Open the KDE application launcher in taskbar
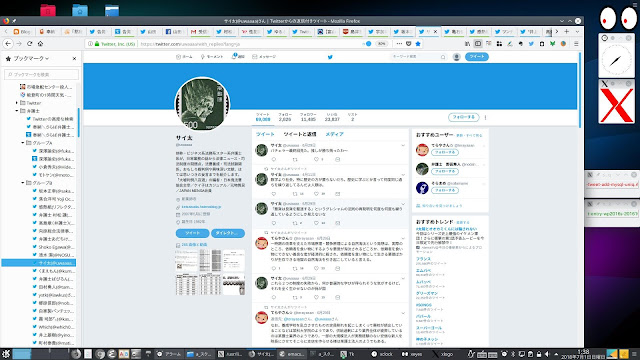 [6, 354]
